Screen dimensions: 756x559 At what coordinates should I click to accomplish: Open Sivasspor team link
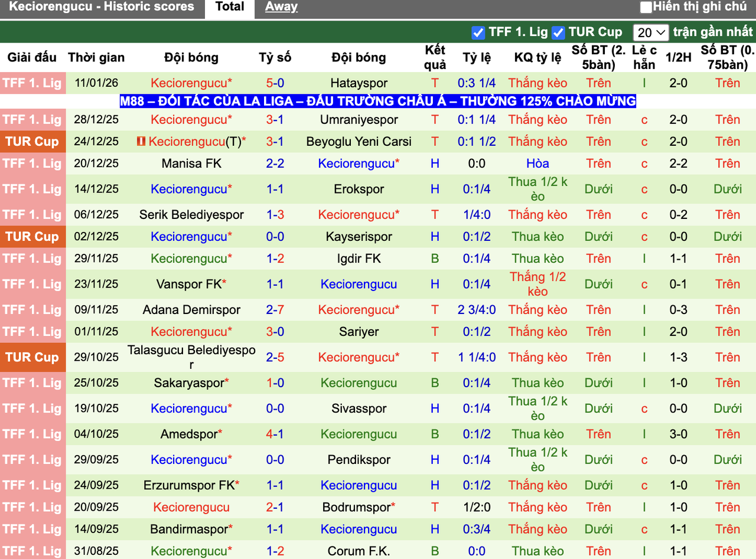(x=359, y=408)
